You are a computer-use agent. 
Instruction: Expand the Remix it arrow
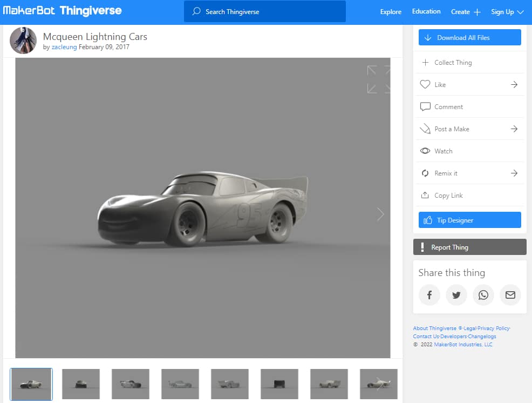pos(514,173)
